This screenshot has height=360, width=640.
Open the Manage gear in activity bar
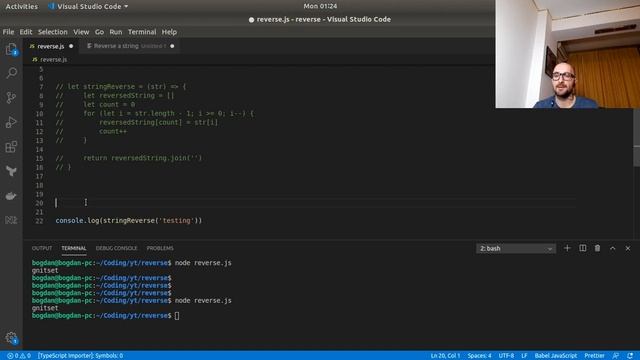(11, 338)
